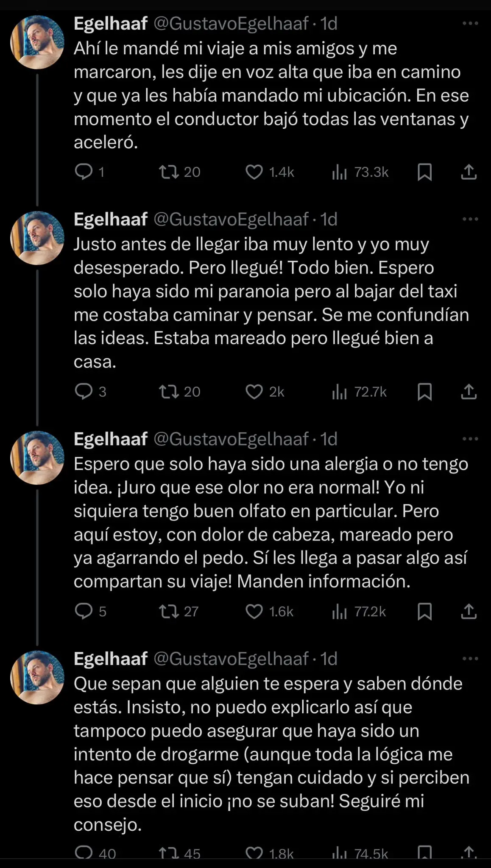Bookmark the first tweet about the conductor
This screenshot has width=491, height=868.
(424, 172)
